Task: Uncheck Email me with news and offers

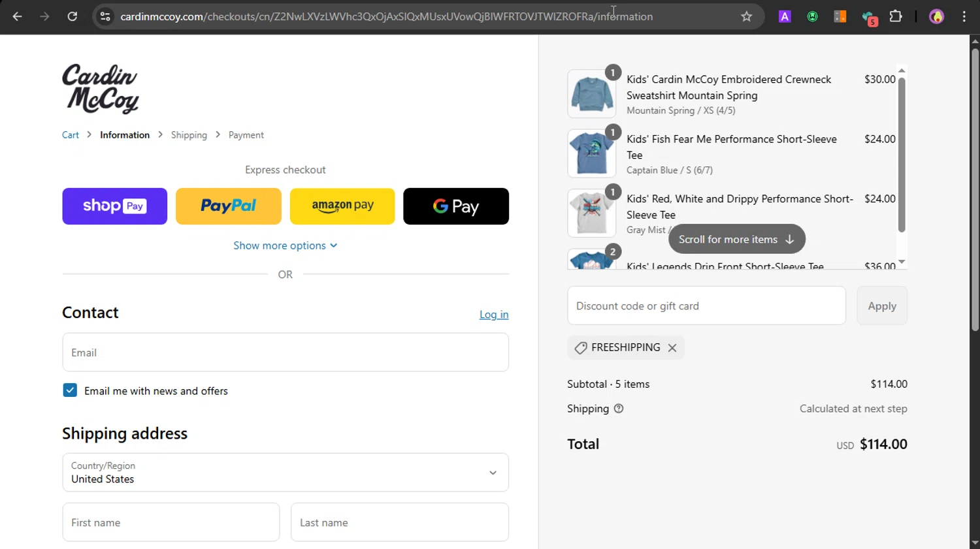Action: pyautogui.click(x=70, y=390)
